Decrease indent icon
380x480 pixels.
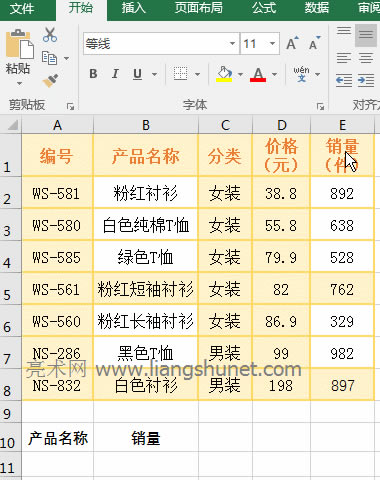pos(344,80)
